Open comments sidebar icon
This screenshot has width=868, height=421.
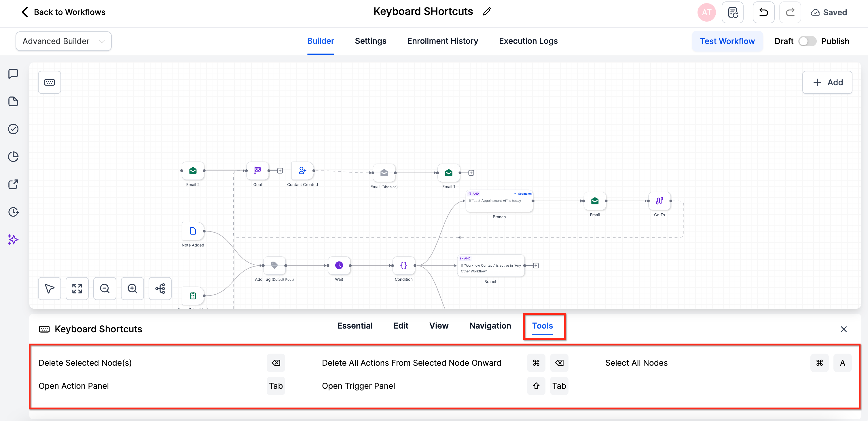click(13, 74)
